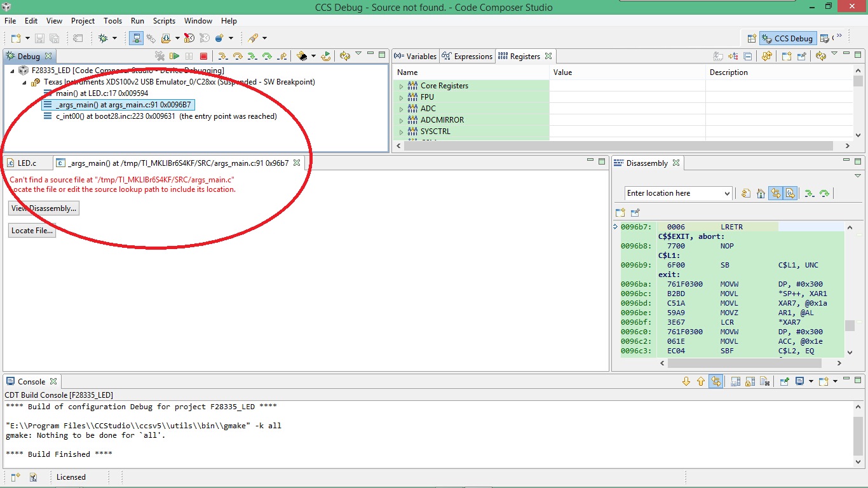Open the Scripts menu

pyautogui.click(x=163, y=21)
